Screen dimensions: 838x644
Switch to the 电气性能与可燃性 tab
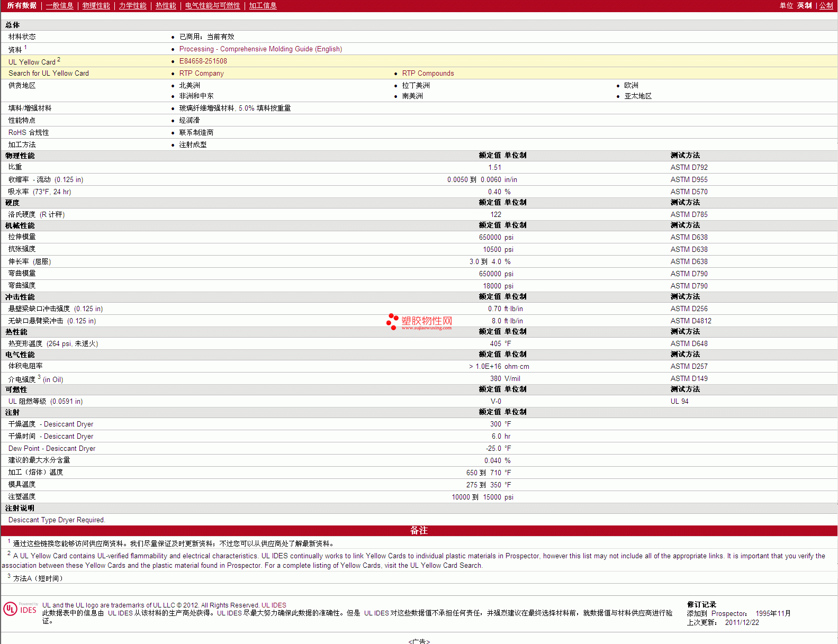pos(213,5)
